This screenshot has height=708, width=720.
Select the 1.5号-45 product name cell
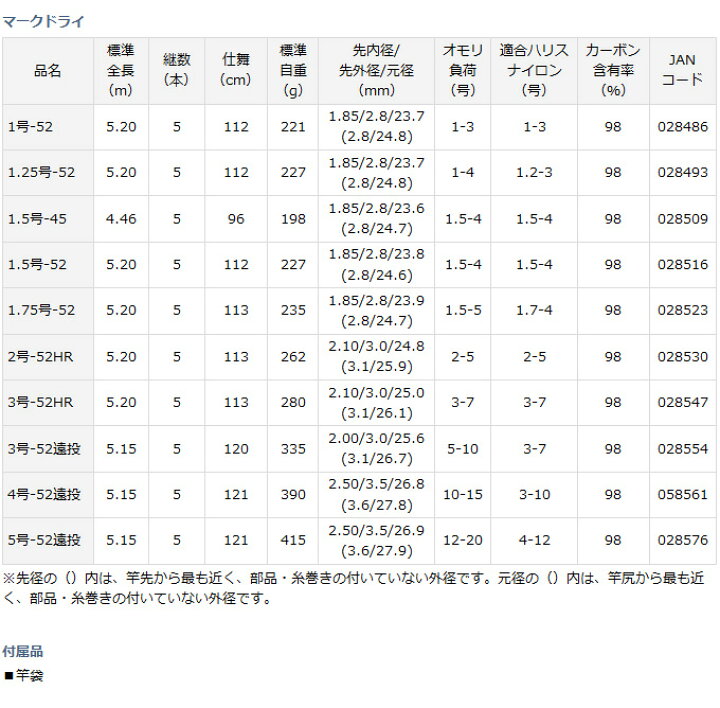[37, 219]
